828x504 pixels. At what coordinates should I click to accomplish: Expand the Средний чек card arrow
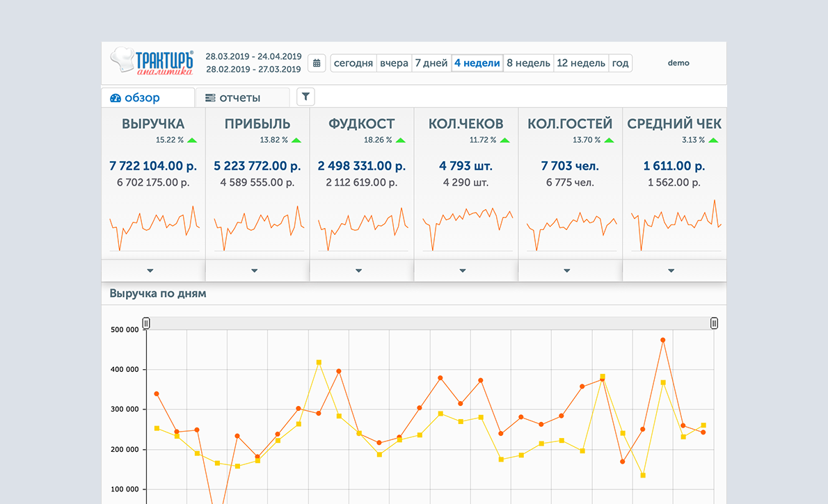[x=671, y=270]
